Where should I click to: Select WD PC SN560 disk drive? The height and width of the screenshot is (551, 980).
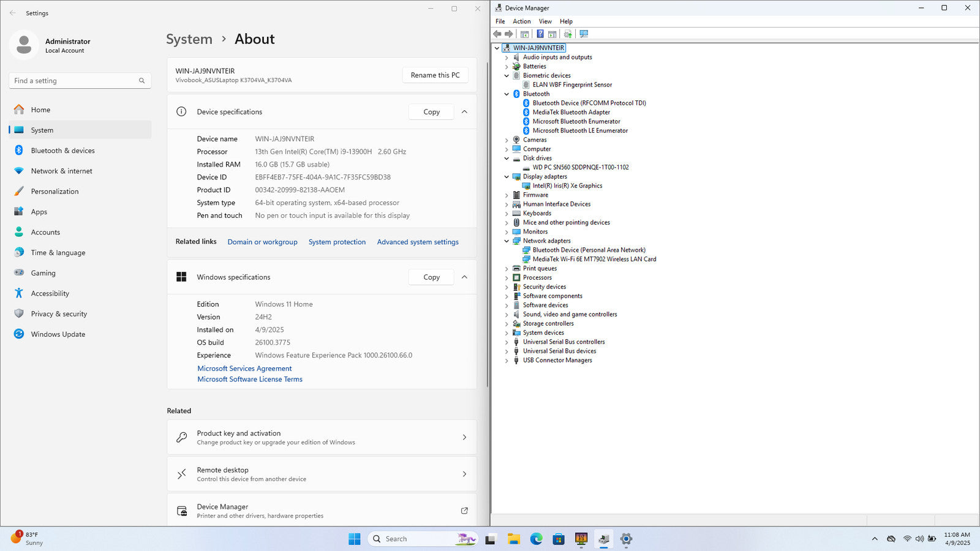click(x=581, y=168)
